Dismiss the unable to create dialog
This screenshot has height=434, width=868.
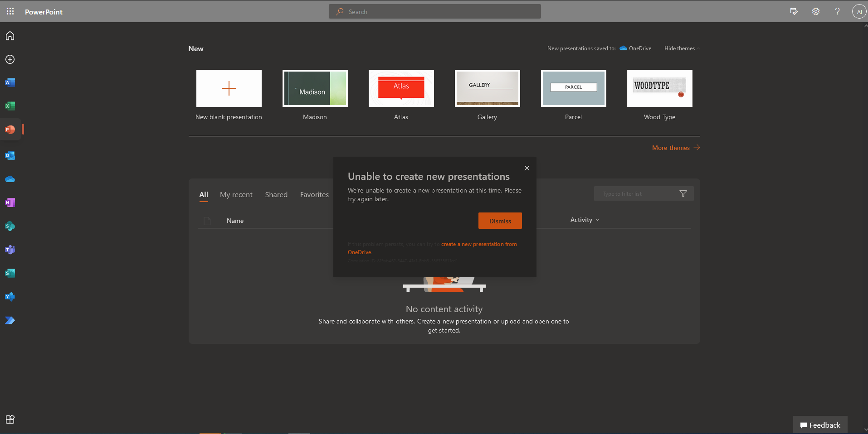pos(500,221)
